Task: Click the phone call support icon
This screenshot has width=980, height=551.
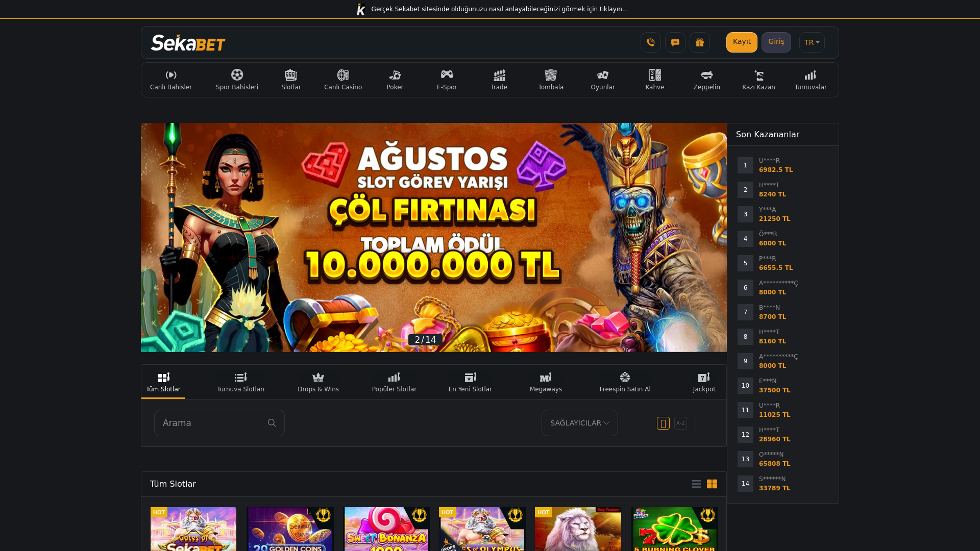Action: (x=651, y=42)
